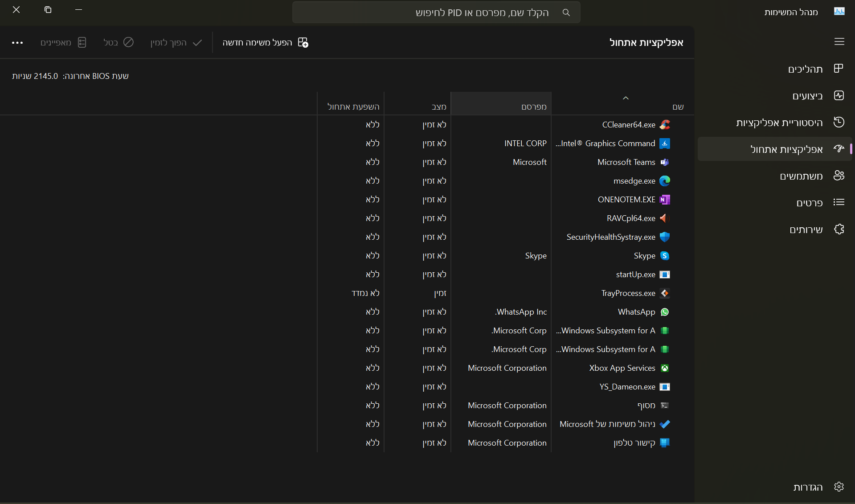This screenshot has height=504, width=855.
Task: Select startUp.exe row name
Action: (x=636, y=275)
